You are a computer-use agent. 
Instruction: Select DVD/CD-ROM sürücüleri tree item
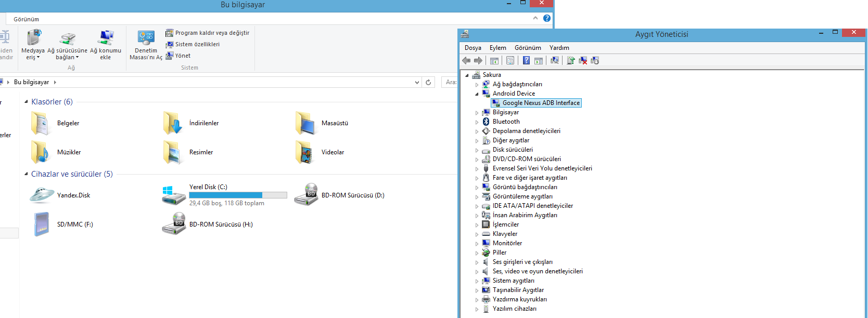(527, 159)
